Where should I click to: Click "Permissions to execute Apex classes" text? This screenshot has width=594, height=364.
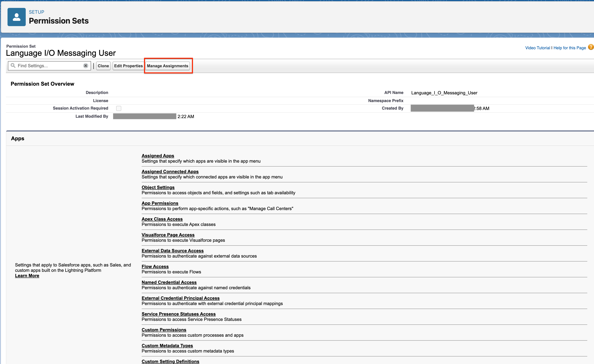click(179, 224)
